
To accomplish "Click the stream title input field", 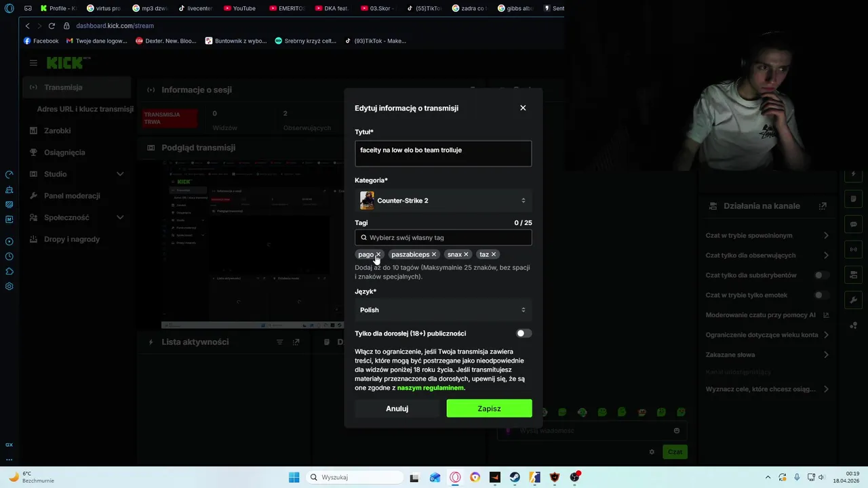I will pos(443,153).
